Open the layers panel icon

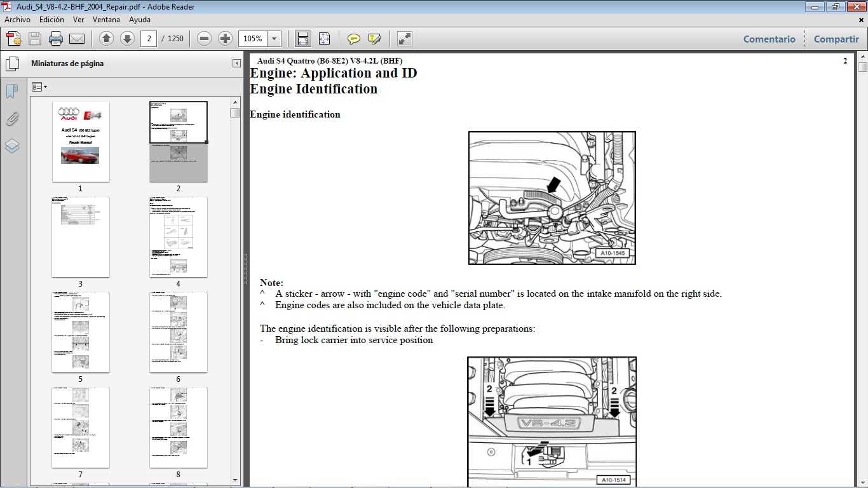12,146
